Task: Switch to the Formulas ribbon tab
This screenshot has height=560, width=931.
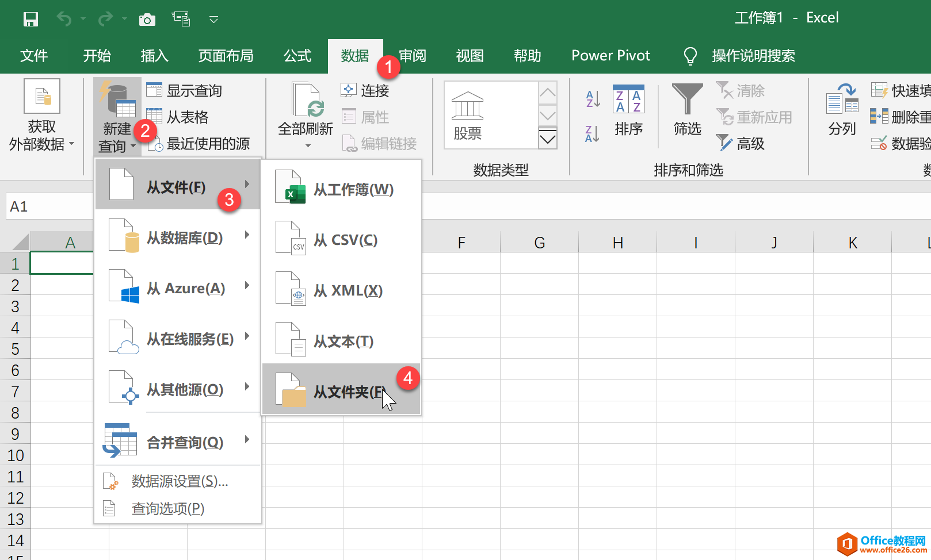Action: click(297, 56)
